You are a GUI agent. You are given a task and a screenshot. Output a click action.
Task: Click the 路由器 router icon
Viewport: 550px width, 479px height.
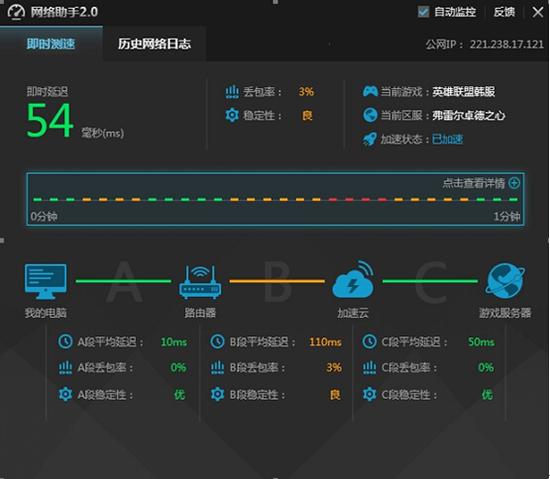200,282
